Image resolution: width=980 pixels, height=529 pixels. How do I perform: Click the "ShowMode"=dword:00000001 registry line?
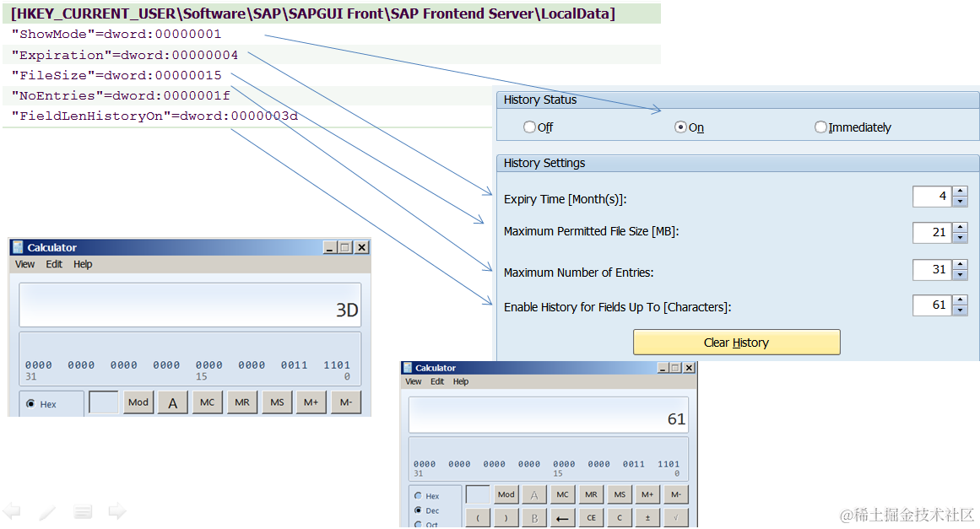pyautogui.click(x=116, y=35)
